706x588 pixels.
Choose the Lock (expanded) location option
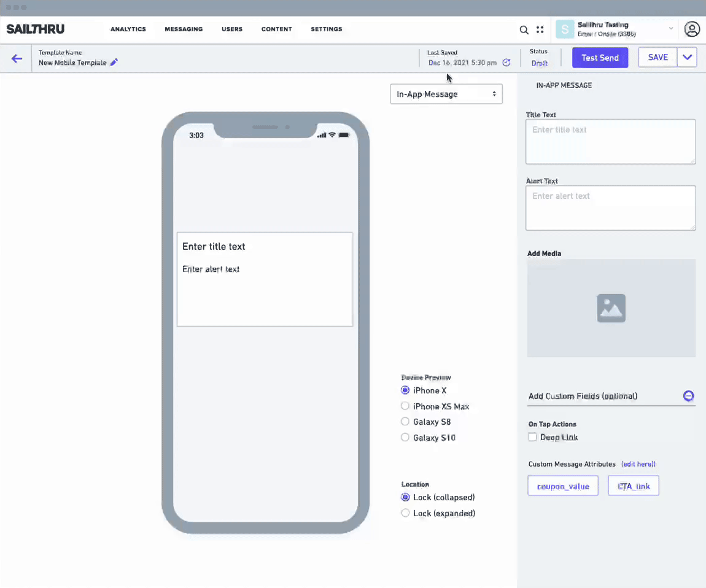[x=405, y=513]
